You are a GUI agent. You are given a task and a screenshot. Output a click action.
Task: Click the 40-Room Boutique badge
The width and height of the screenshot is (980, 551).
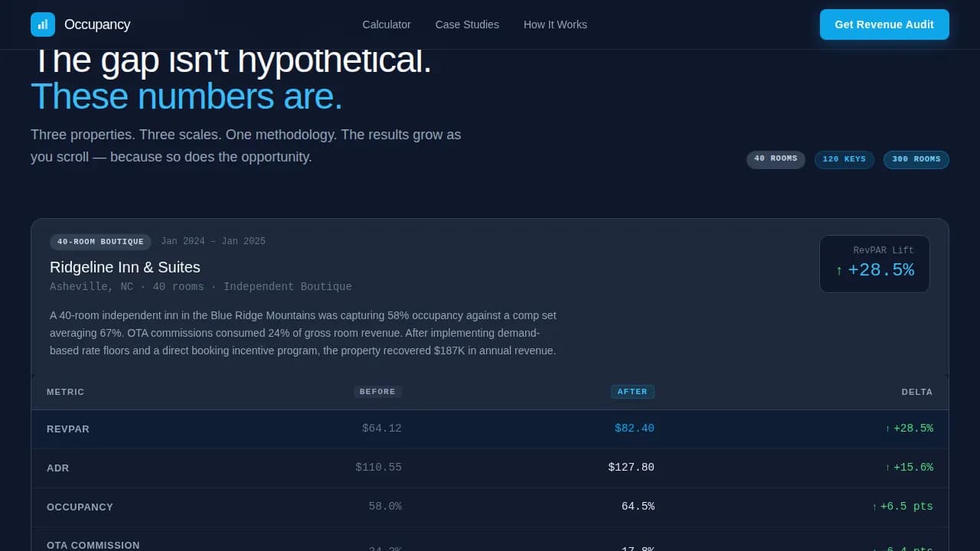tap(100, 242)
